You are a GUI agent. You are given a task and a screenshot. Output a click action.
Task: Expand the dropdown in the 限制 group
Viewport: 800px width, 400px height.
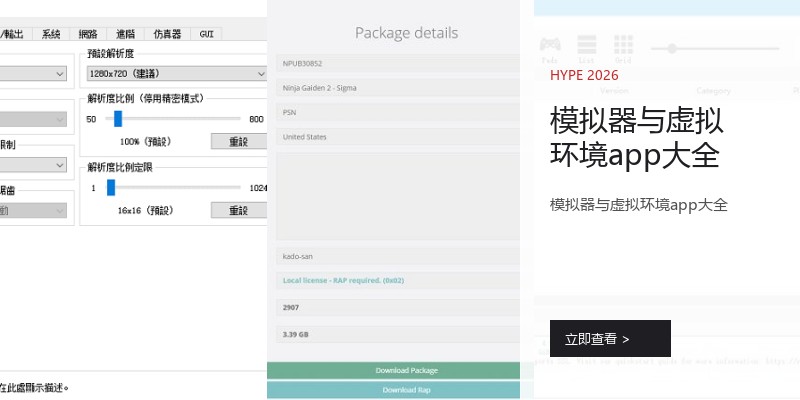pyautogui.click(x=33, y=165)
